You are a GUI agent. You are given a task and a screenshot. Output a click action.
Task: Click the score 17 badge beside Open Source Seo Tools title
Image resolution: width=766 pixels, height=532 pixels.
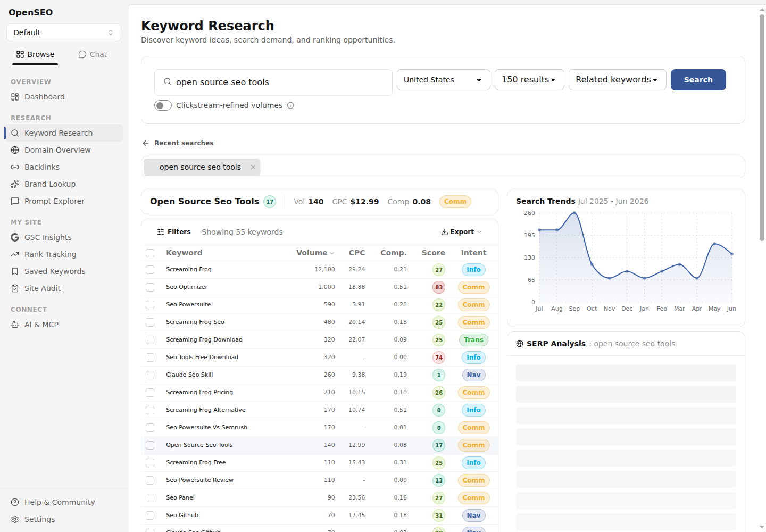270,202
